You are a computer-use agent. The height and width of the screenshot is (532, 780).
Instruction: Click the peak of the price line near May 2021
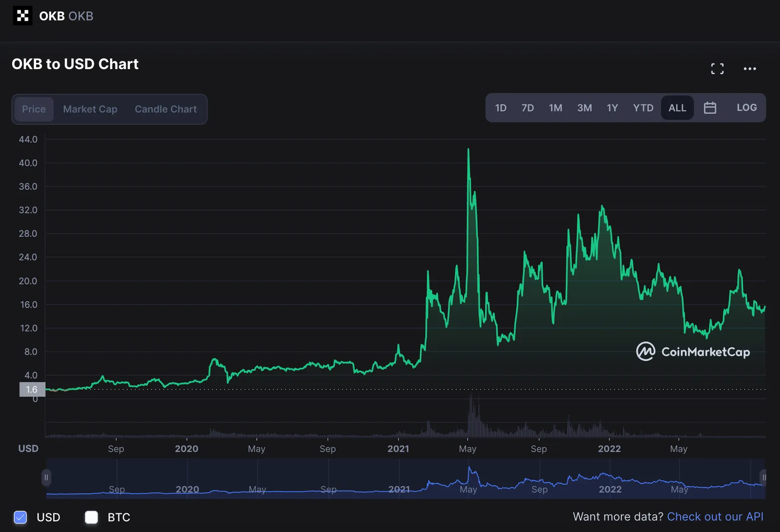tap(468, 150)
